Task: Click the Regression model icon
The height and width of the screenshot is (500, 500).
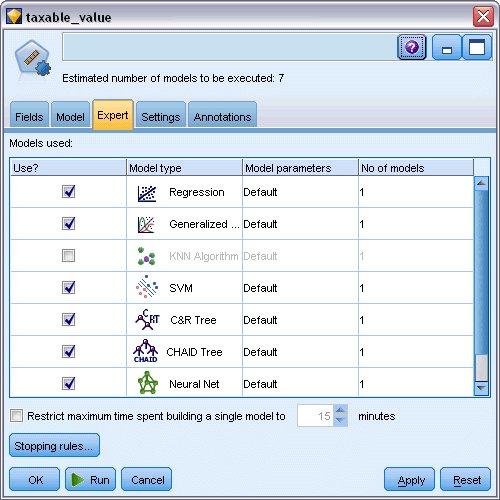Action: (147, 193)
